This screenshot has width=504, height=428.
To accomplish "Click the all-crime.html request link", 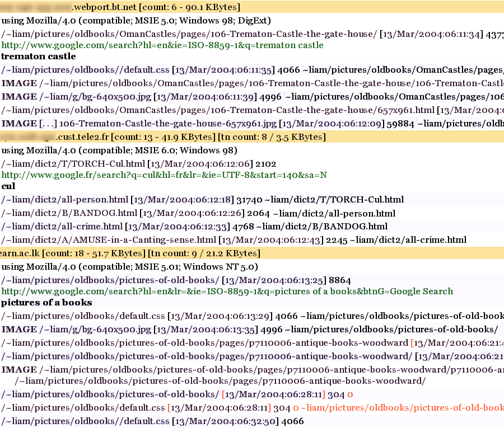I will pyautogui.click(x=62, y=227).
